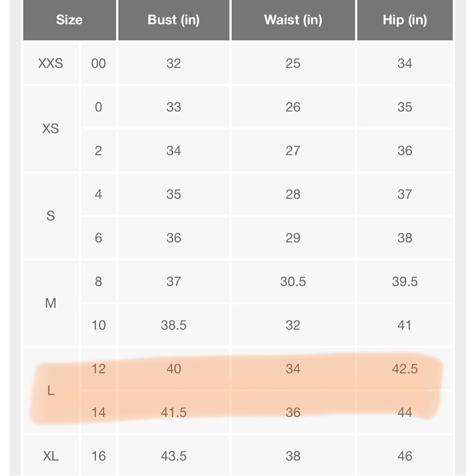Select the XXS size label
The height and width of the screenshot is (476, 476).
pos(51,63)
